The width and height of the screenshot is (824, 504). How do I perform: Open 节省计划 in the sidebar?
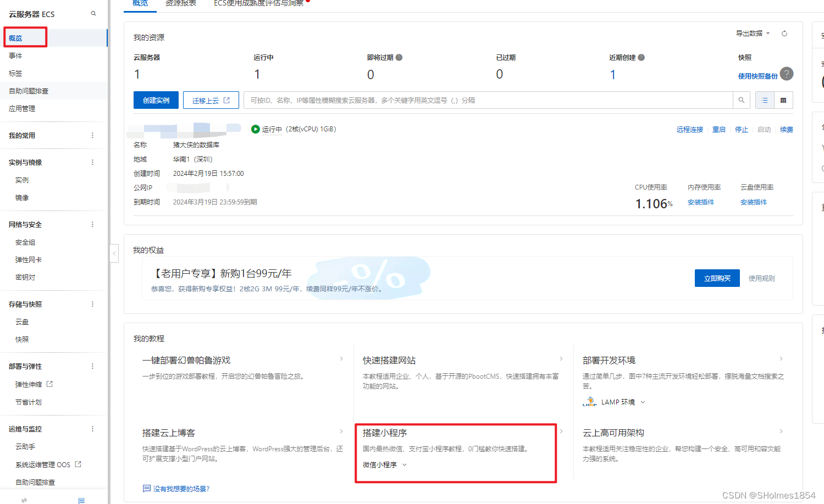click(x=29, y=402)
